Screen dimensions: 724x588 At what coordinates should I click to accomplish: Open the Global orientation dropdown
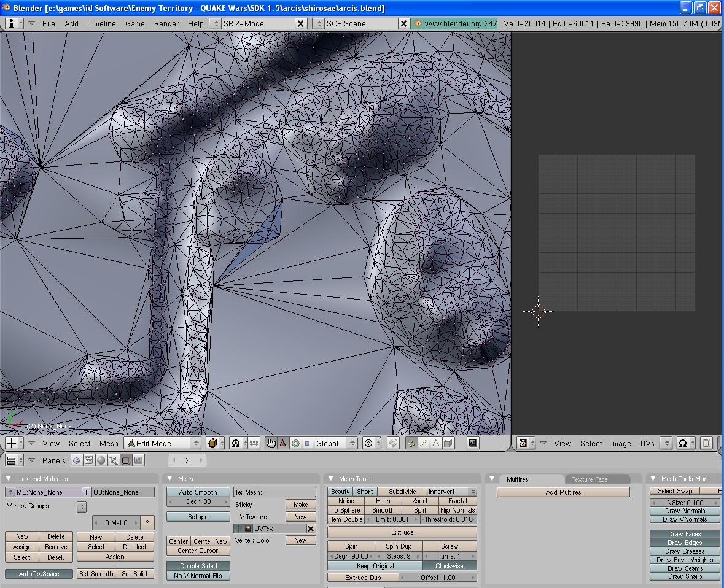[x=335, y=443]
